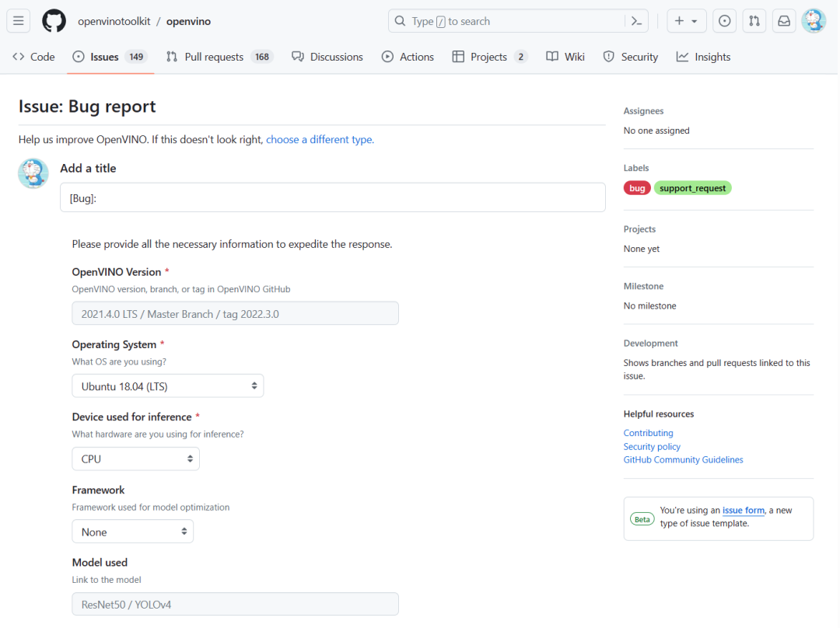Focus the OpenVINO Version text field

click(235, 314)
